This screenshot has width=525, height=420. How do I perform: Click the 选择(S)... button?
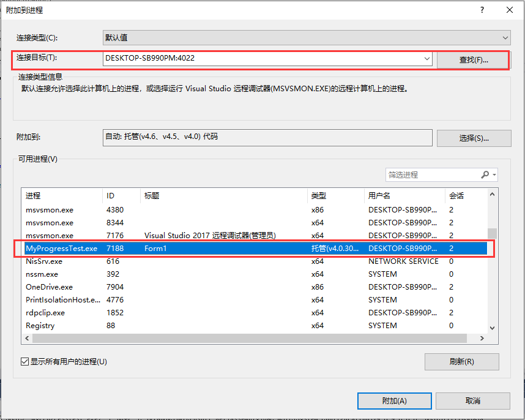[x=474, y=138]
